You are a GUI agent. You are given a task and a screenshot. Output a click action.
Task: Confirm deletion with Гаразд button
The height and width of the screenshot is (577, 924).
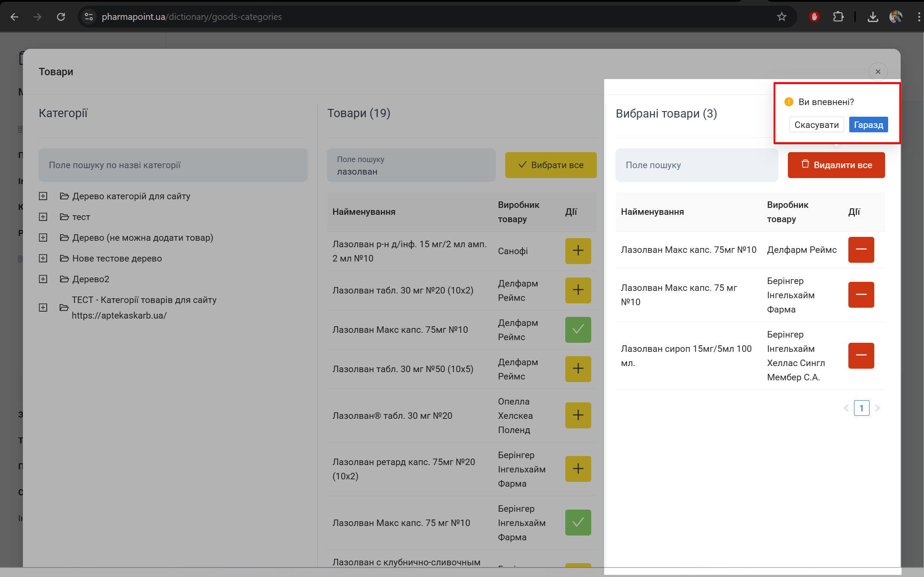(868, 125)
